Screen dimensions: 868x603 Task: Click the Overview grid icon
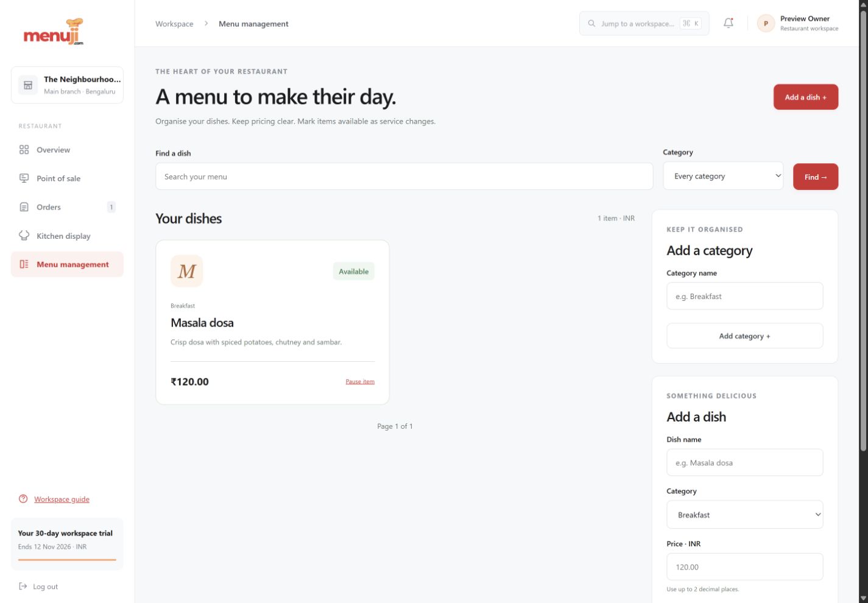coord(24,150)
